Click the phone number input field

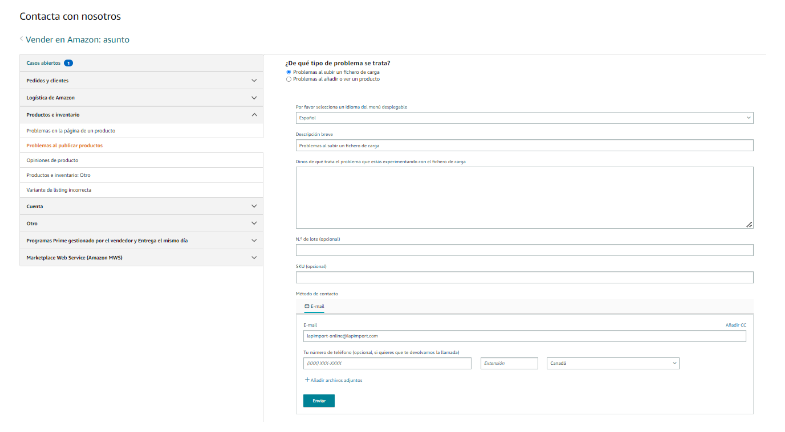pos(387,363)
